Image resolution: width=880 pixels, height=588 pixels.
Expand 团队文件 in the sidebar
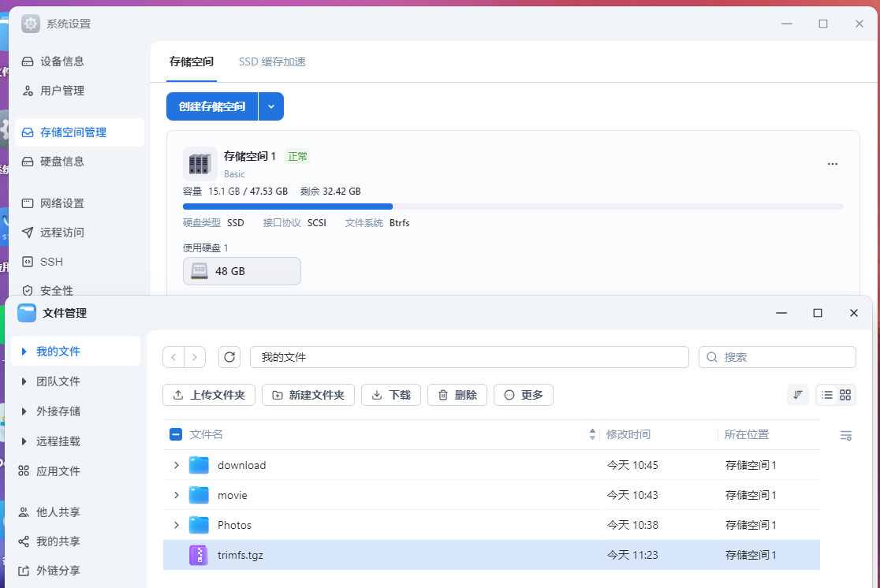[x=24, y=381]
